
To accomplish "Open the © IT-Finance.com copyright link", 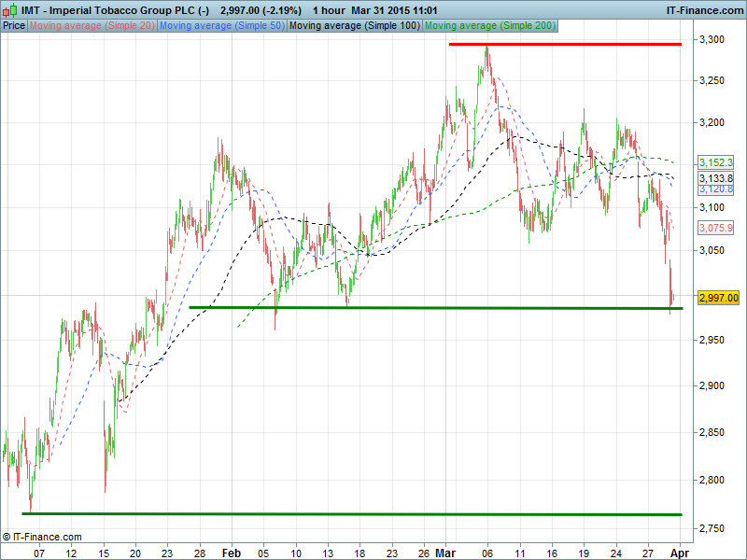I will pos(42,537).
